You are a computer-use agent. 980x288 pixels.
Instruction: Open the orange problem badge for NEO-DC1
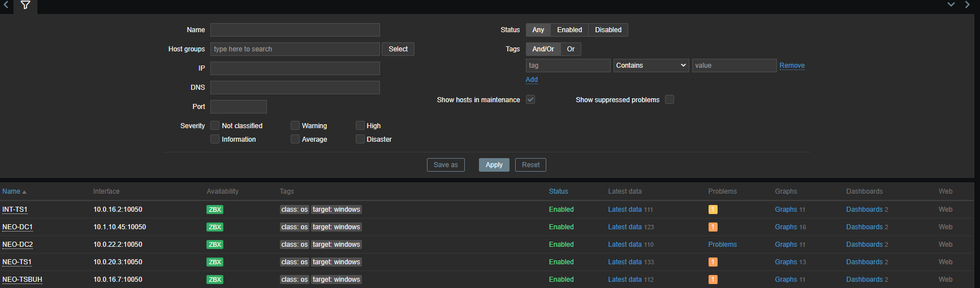coord(713,227)
